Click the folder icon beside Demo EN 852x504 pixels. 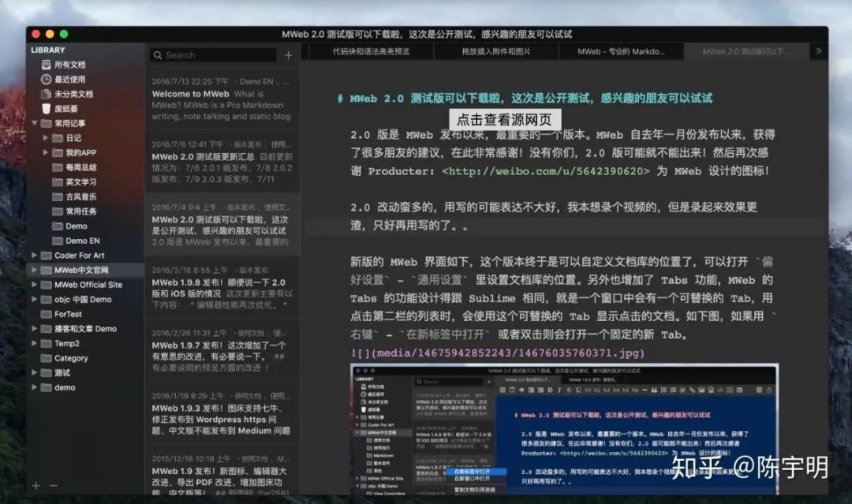coord(58,241)
